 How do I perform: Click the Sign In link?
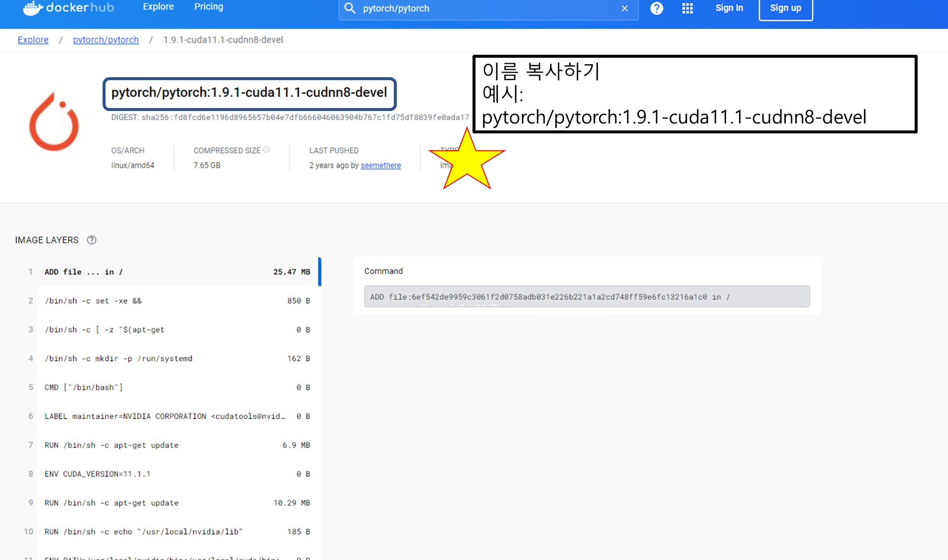click(x=729, y=8)
